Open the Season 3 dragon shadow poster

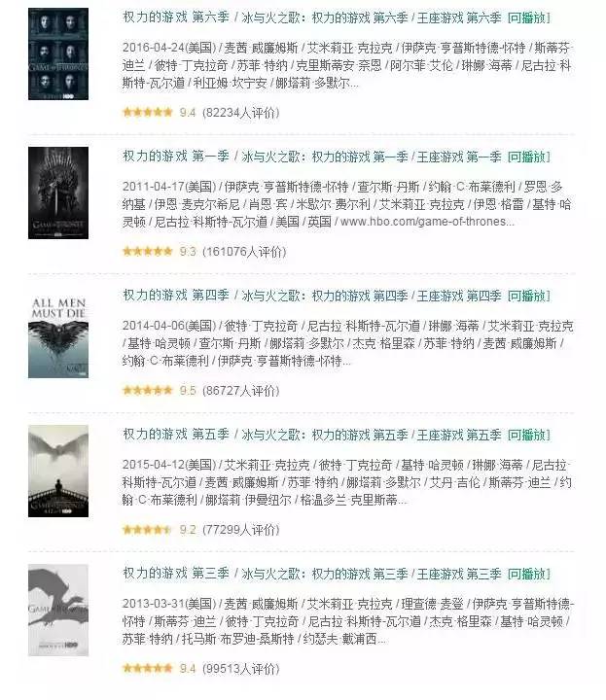(x=58, y=611)
